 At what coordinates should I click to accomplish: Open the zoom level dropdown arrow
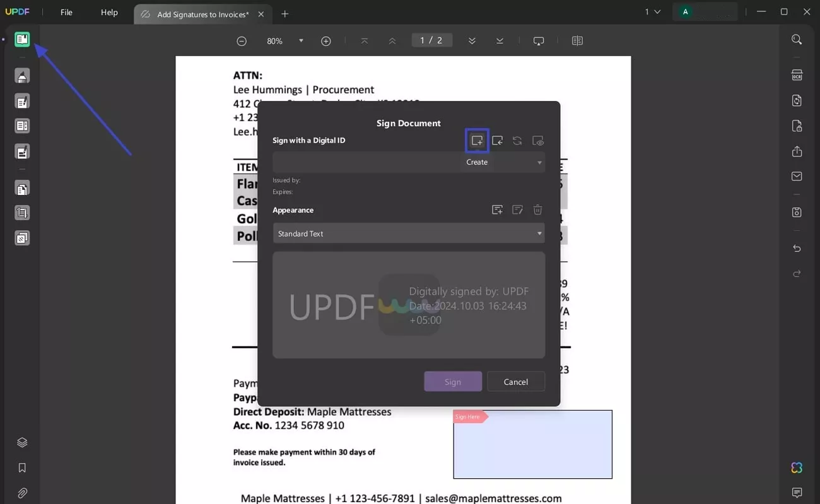pyautogui.click(x=301, y=41)
